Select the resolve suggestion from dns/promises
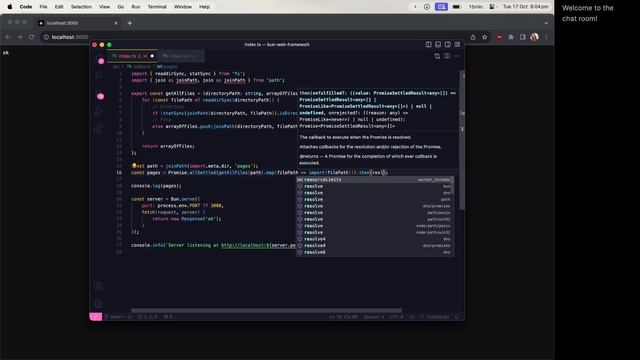Screen dimensions: 640x360 [375, 206]
